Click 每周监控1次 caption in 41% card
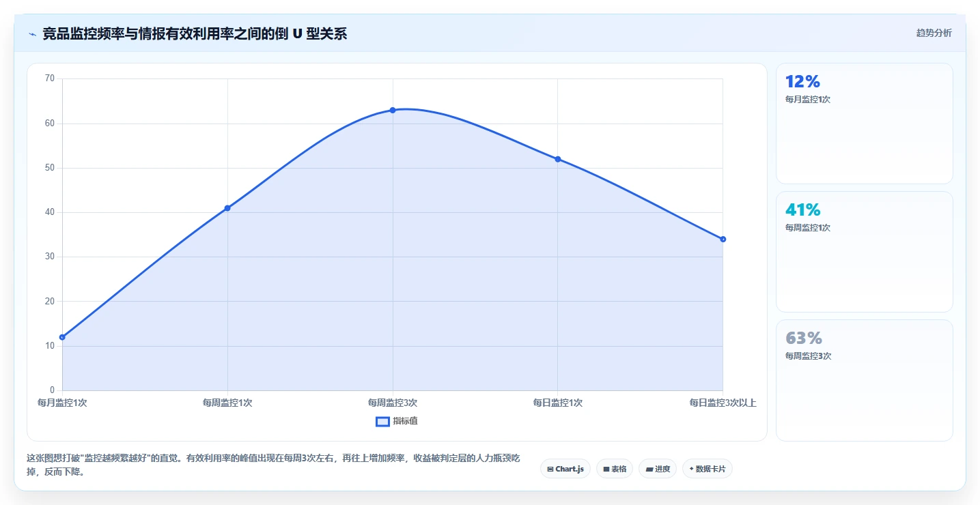The image size is (980, 505). pos(808,228)
